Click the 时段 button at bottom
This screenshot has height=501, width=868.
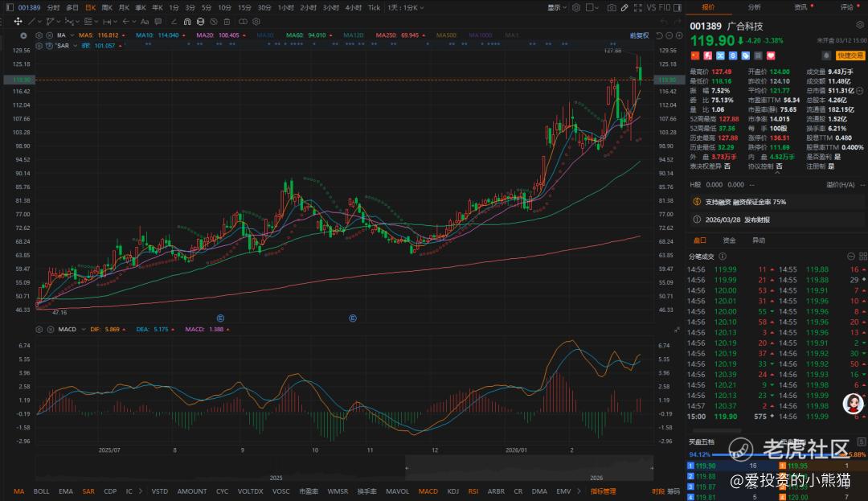(x=657, y=491)
